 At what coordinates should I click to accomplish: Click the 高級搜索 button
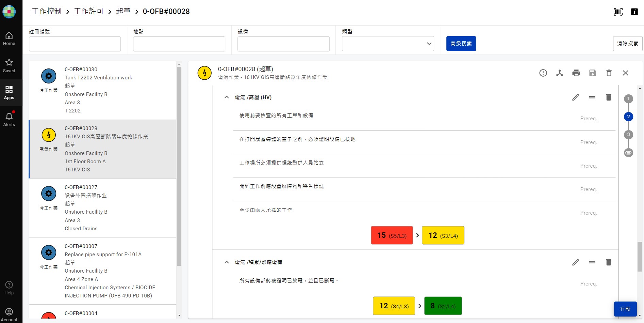tap(461, 44)
